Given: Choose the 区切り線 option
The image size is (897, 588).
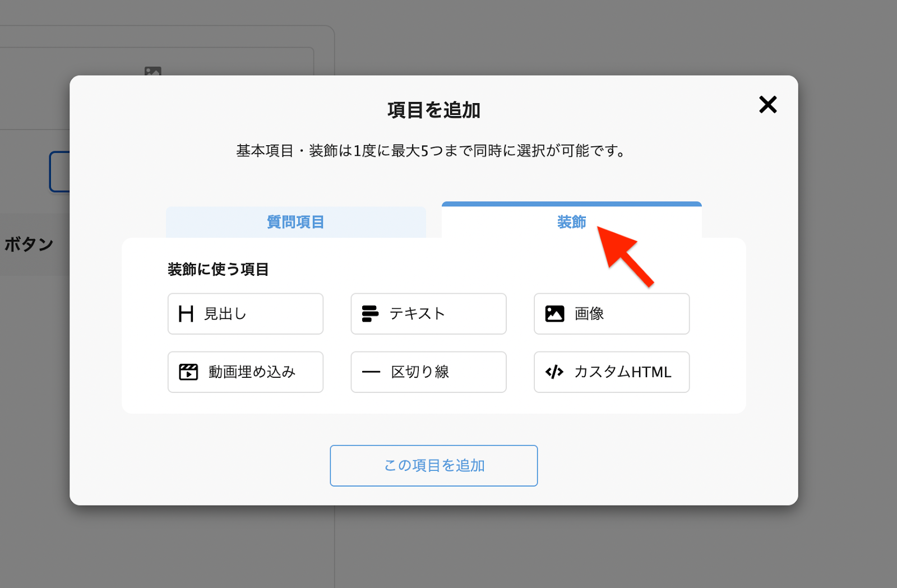Looking at the screenshot, I should tap(428, 372).
